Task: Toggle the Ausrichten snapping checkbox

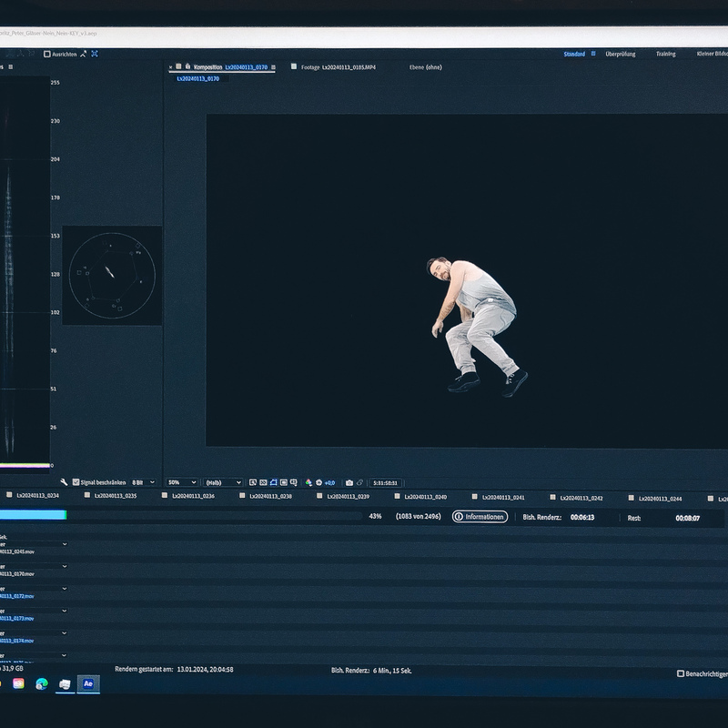Action: [x=47, y=54]
